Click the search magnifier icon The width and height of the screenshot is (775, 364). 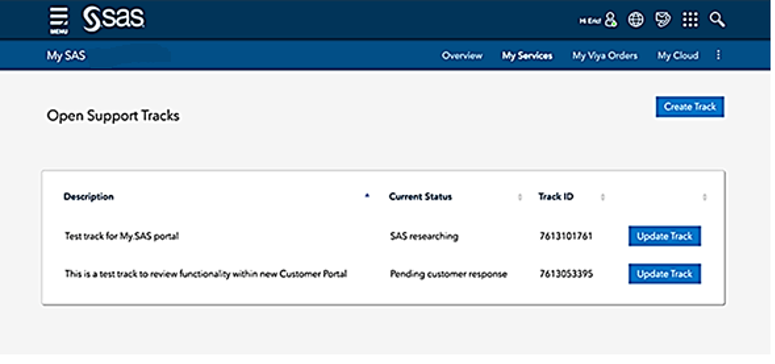tap(717, 20)
